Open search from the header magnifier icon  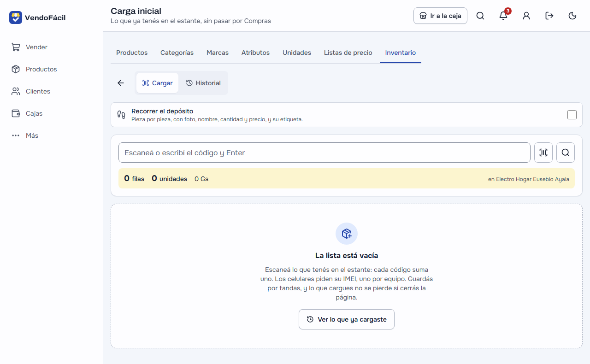480,16
